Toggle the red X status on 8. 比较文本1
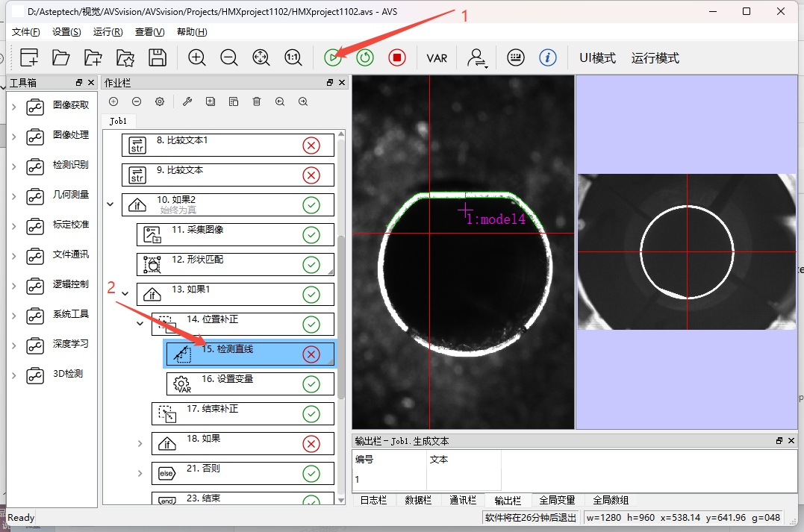Image resolution: width=804 pixels, height=532 pixels. [311, 145]
